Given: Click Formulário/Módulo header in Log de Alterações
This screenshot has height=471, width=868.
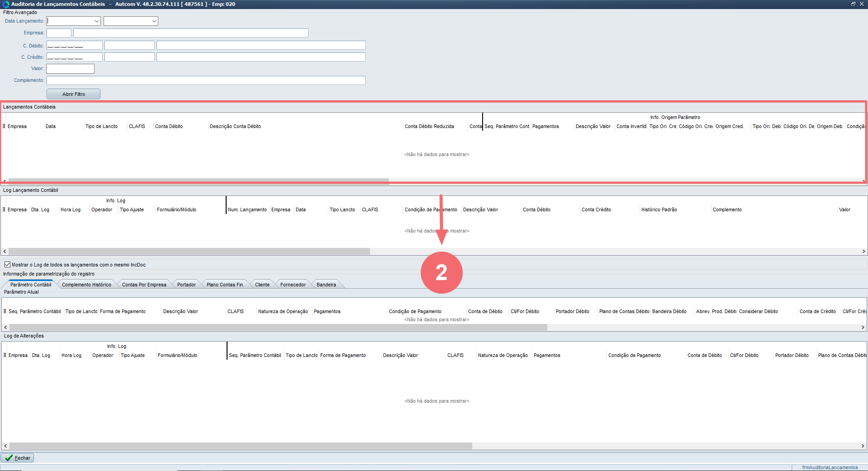Looking at the screenshot, I should (x=190, y=355).
